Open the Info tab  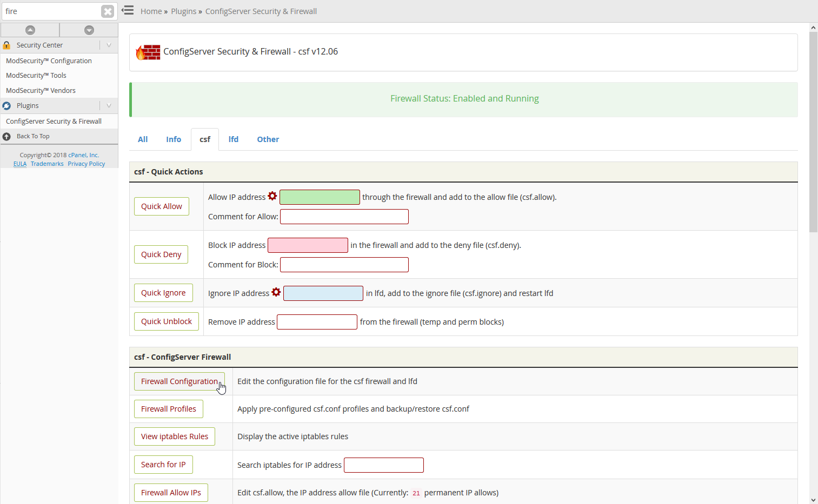pyautogui.click(x=174, y=139)
